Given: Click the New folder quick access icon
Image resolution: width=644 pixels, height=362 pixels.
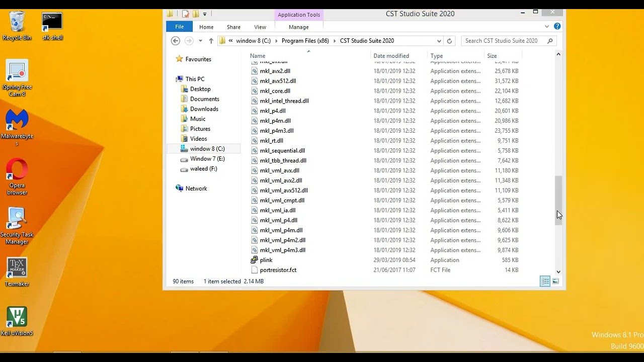Looking at the screenshot, I should coord(196,14).
